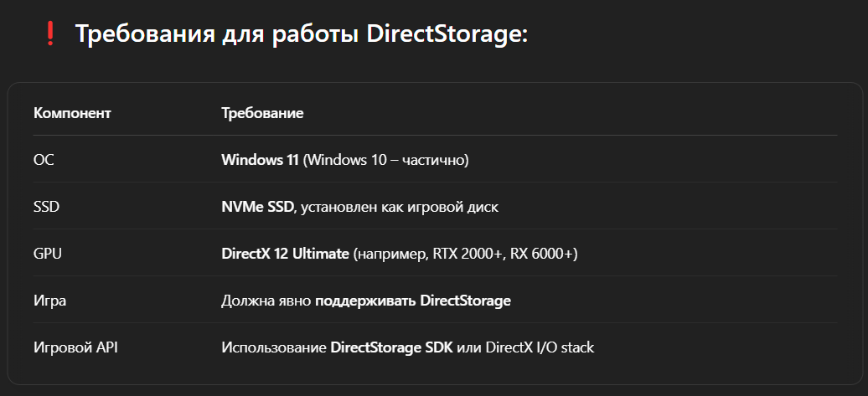This screenshot has width=868, height=396.
Task: Select the "ОС" row label
Action: [44, 159]
